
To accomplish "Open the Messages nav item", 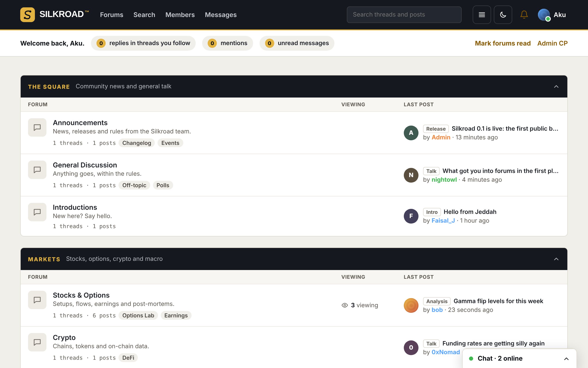I will 221,14.
